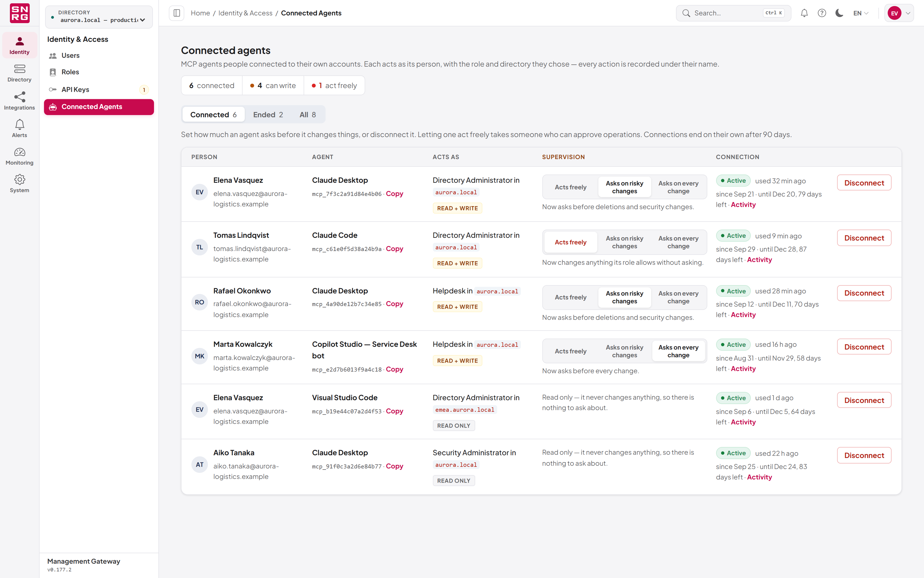Screen dimensions: 924x578
Task: Disconnect Aiko Tanaka's Claude Desktop agent
Action: point(864,455)
